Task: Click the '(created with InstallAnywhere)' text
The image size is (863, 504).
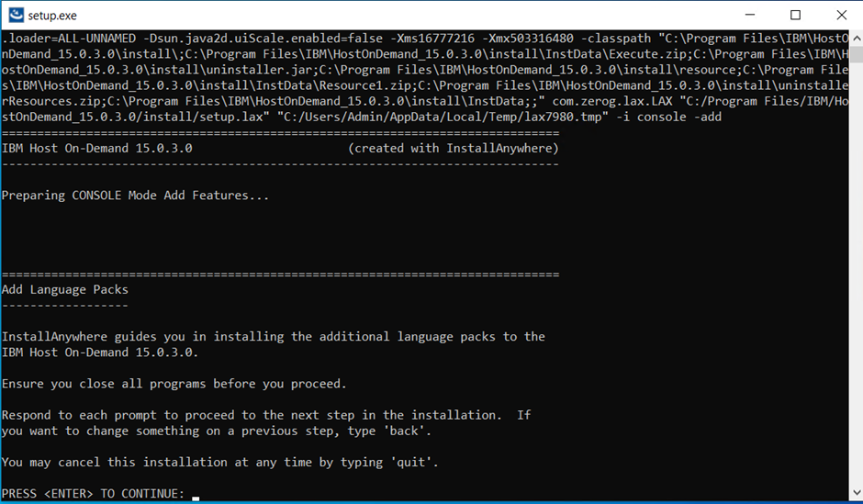Action: (454, 148)
